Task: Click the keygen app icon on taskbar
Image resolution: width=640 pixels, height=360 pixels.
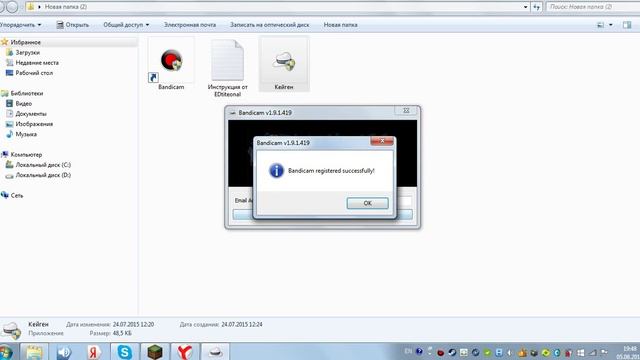Action: [x=215, y=352]
